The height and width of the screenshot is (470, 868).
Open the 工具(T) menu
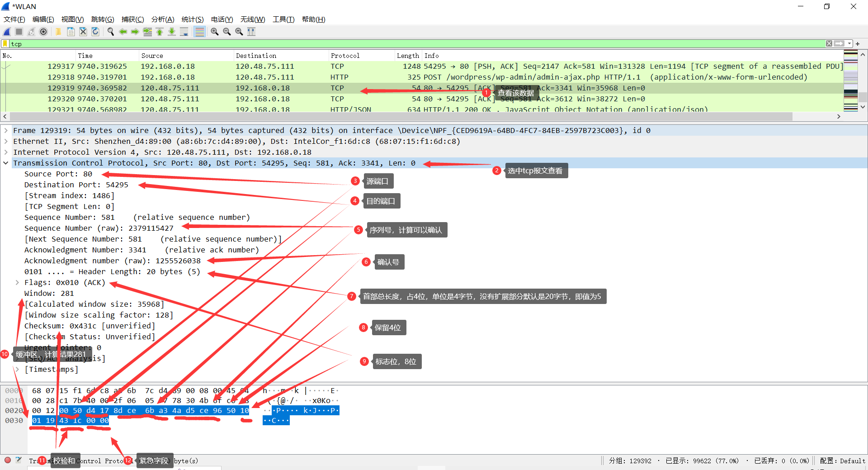pos(283,19)
